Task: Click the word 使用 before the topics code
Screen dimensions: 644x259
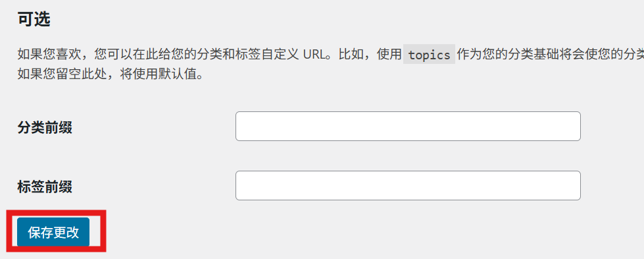Action: tap(389, 54)
